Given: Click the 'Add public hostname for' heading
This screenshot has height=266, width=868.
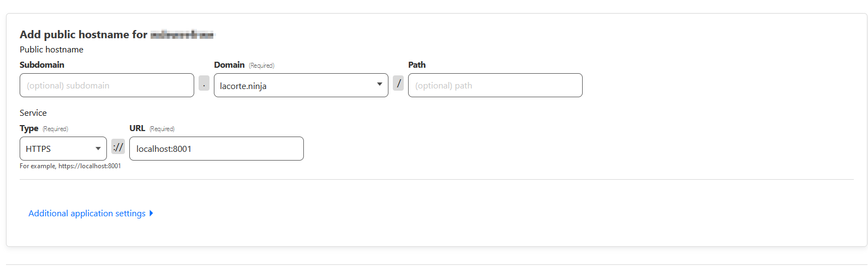Looking at the screenshot, I should click(83, 34).
